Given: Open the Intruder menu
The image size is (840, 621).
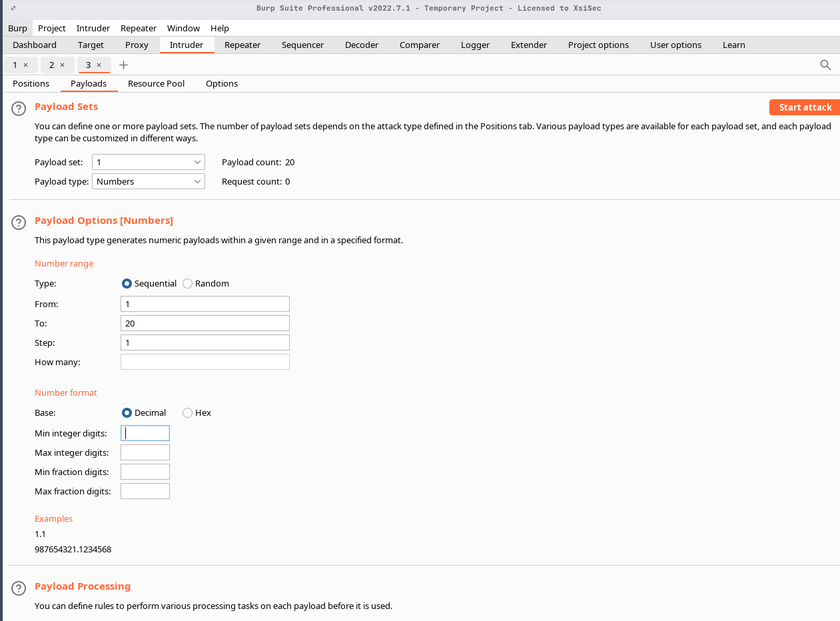Looking at the screenshot, I should 93,28.
